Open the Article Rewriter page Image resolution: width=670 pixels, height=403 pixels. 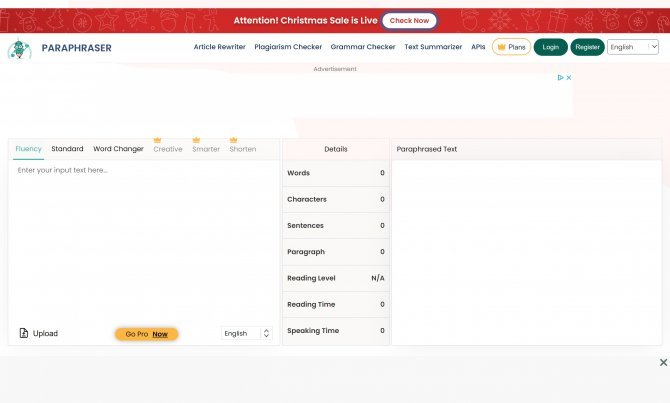point(220,47)
